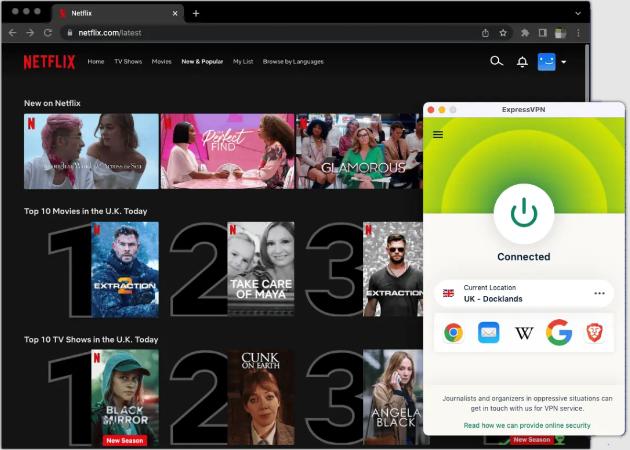Open a new Chrome tab
The image size is (630, 450).
[196, 13]
